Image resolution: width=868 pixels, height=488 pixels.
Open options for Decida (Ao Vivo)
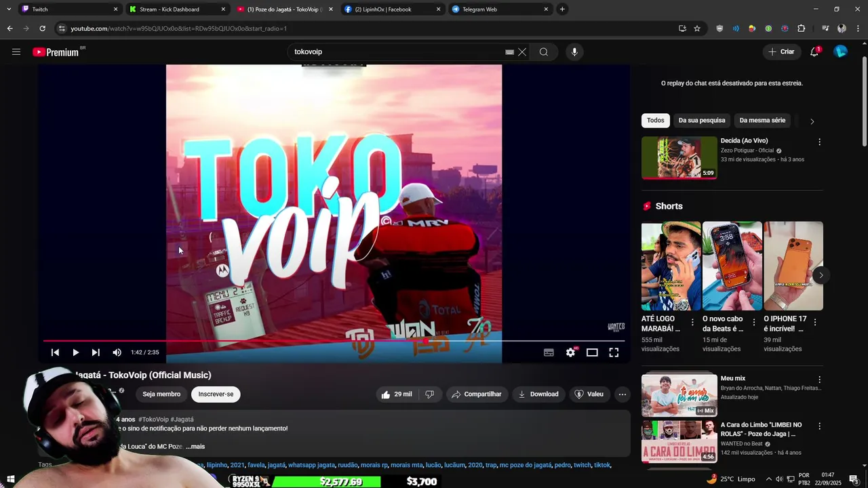coord(819,142)
